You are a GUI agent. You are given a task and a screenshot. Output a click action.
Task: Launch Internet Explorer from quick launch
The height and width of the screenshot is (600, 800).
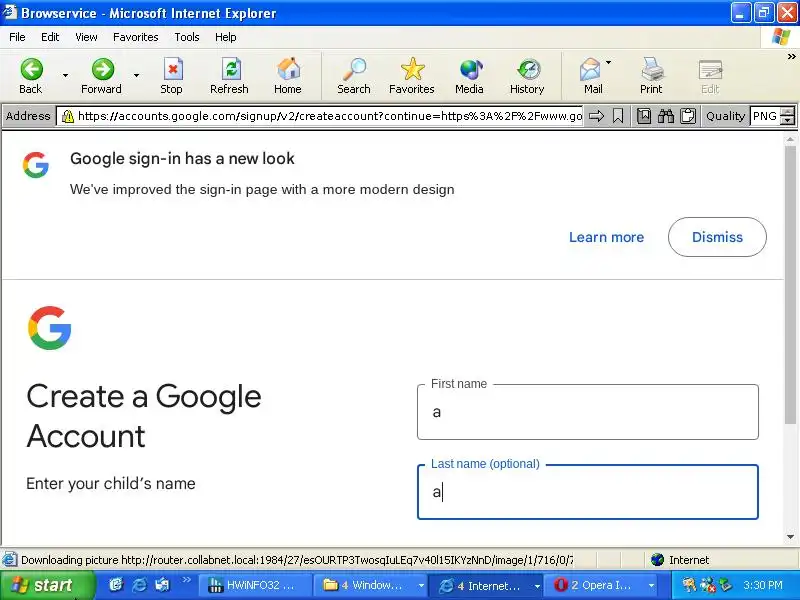[139, 585]
